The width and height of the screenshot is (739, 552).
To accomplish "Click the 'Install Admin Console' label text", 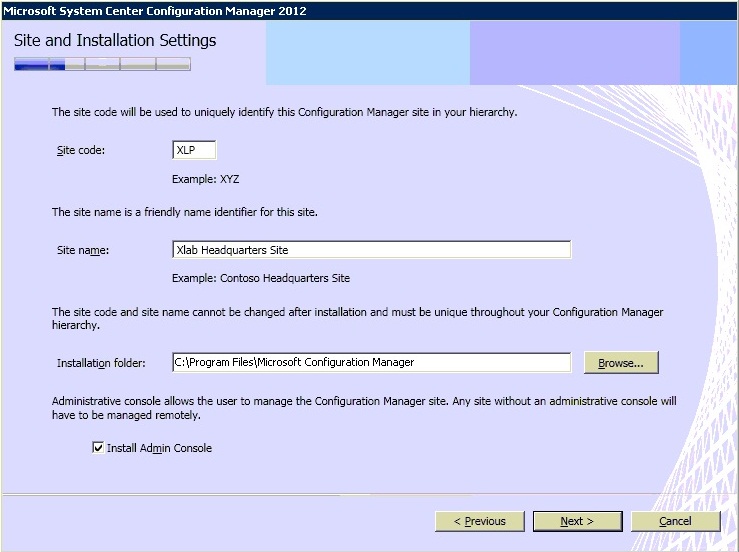I will pos(159,448).
